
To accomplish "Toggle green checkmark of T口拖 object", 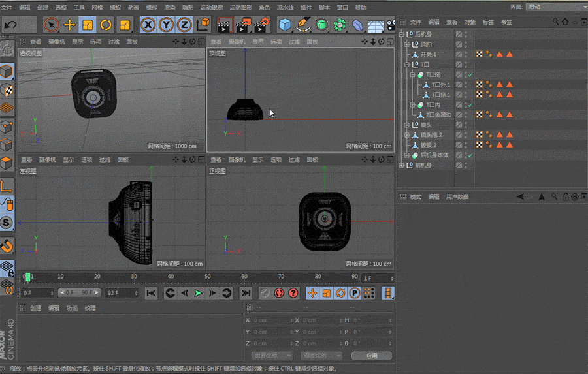I will click(470, 74).
